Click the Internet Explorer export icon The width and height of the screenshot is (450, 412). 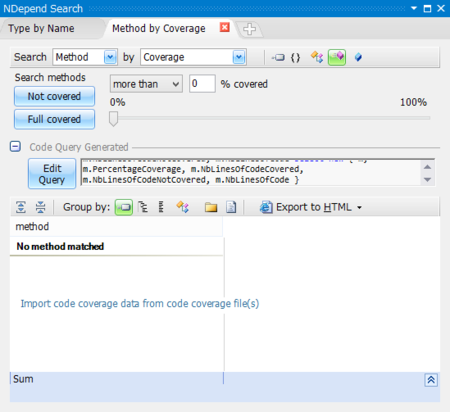pos(266,207)
